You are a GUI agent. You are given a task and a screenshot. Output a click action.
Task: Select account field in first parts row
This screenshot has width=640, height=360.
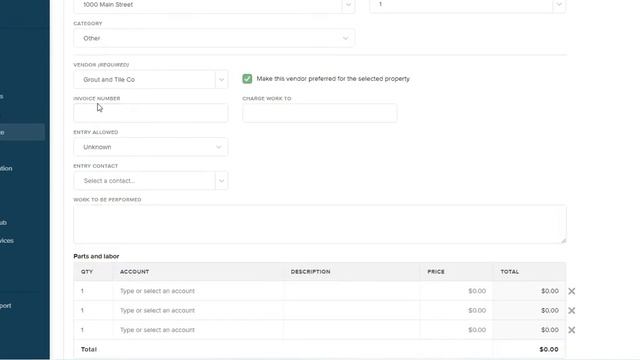pyautogui.click(x=198, y=291)
